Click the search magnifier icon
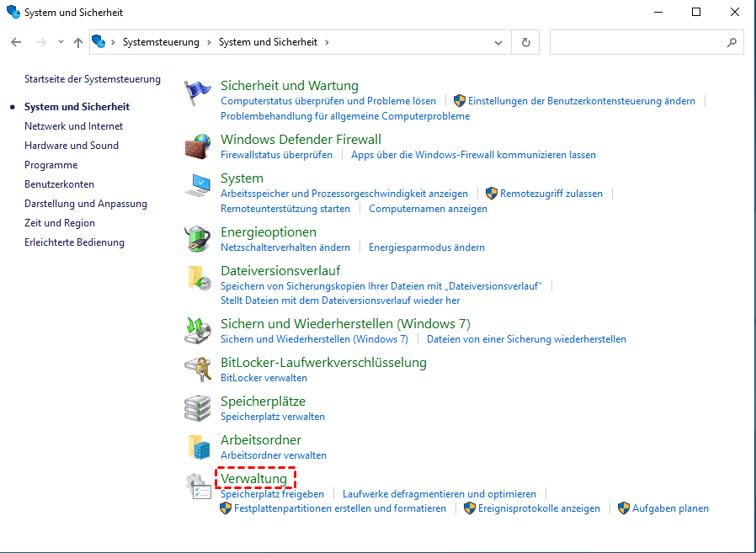756x553 pixels. (x=732, y=42)
